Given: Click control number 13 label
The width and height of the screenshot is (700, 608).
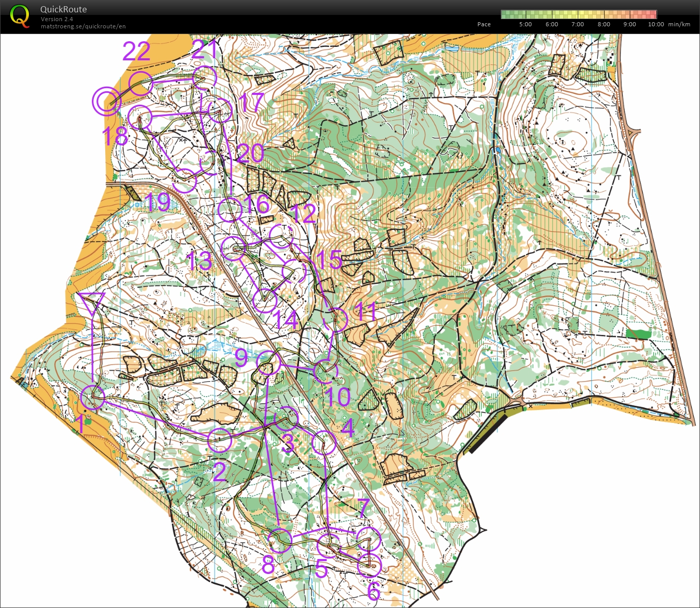Looking at the screenshot, I should pyautogui.click(x=199, y=261).
